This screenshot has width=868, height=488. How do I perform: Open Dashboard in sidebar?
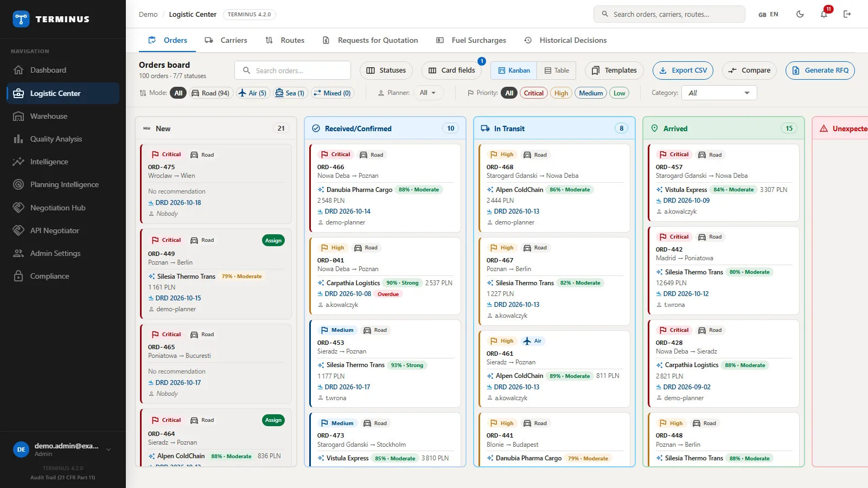point(63,70)
